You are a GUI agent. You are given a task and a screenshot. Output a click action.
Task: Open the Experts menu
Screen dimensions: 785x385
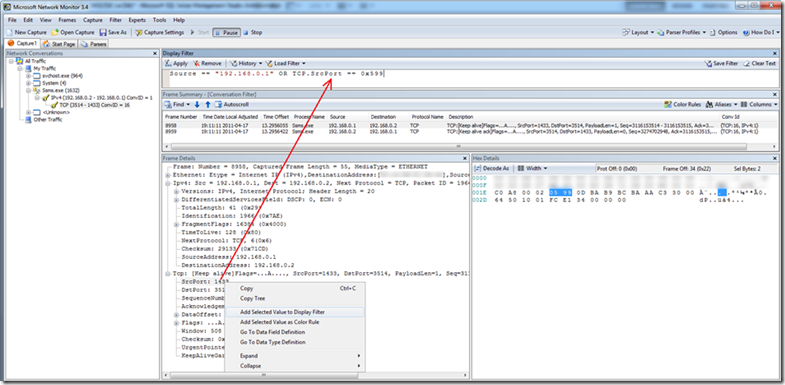click(x=137, y=20)
